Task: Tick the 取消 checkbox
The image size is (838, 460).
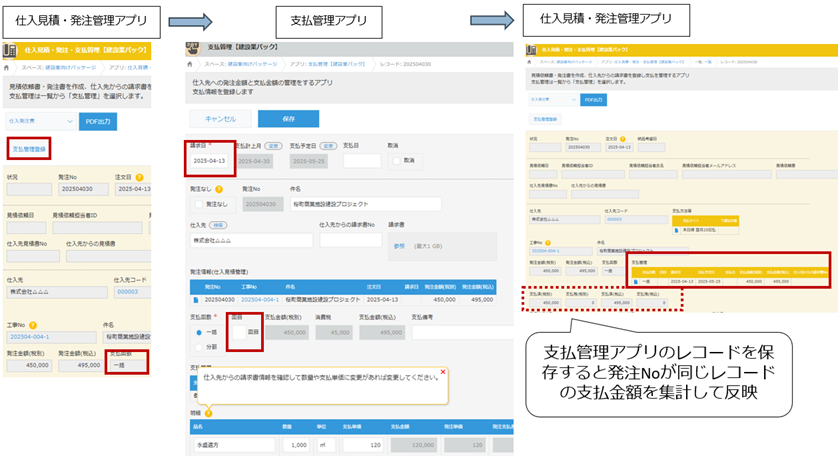Action: [x=397, y=160]
